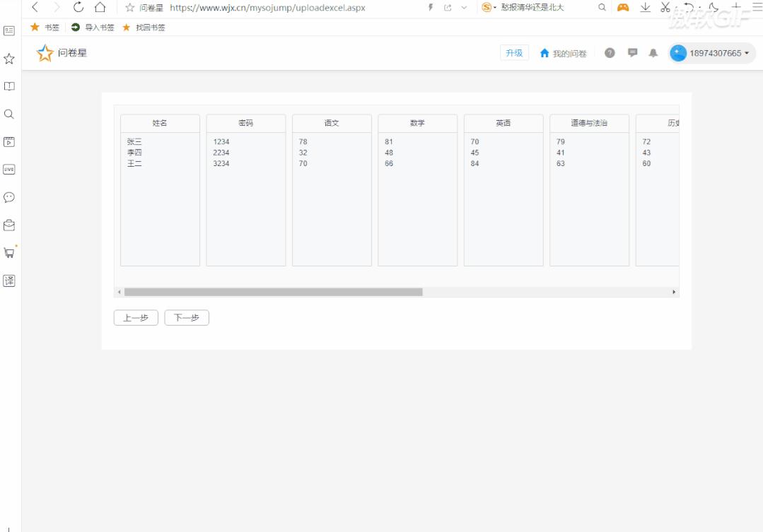The height and width of the screenshot is (532, 763).
Task: Click the 升级 upgrade link
Action: [x=514, y=52]
